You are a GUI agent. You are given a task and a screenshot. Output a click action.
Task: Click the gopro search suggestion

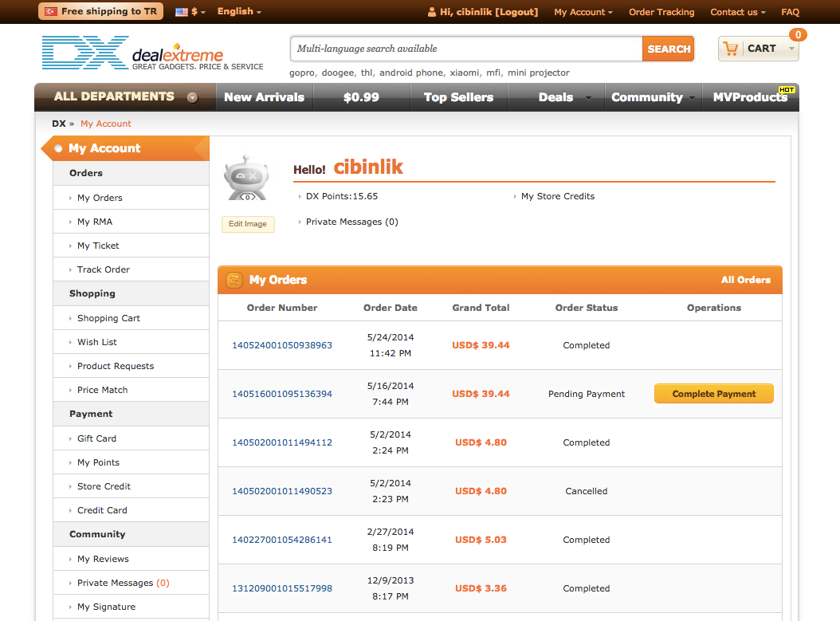pyautogui.click(x=302, y=73)
